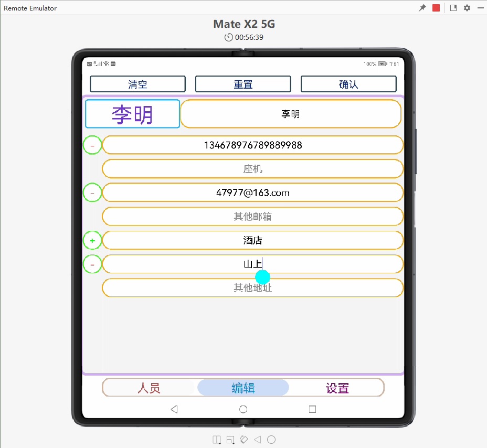The height and width of the screenshot is (448, 487).
Task: Open the fold state dropdown icon below device
Action: (x=217, y=440)
